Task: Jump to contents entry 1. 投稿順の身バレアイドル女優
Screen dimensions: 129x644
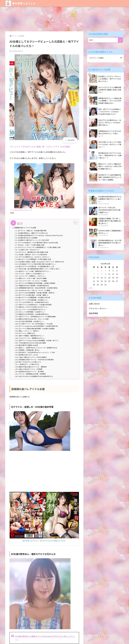Action: pos(24,228)
